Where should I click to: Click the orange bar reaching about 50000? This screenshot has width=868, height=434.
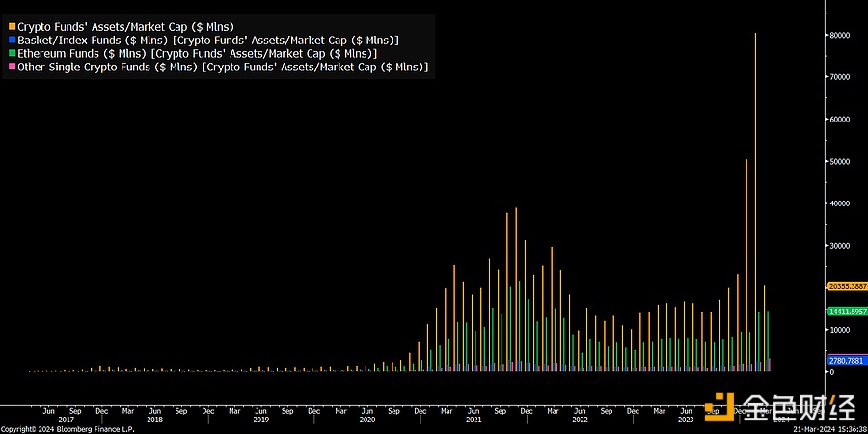tap(746, 265)
